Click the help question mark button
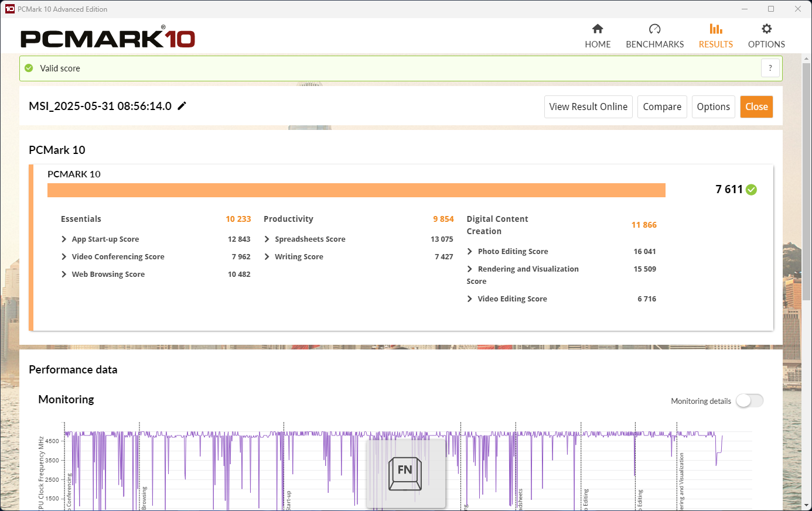Viewport: 812px width, 511px height. point(770,68)
